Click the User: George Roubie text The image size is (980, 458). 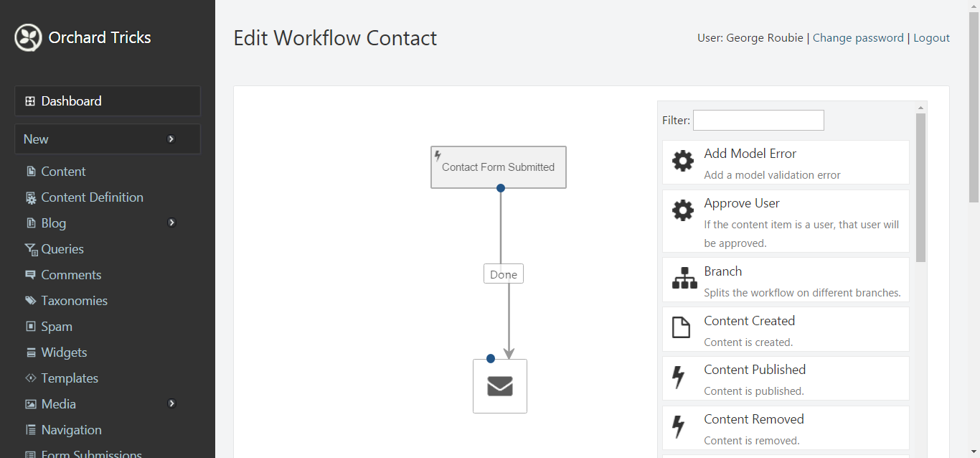(750, 38)
